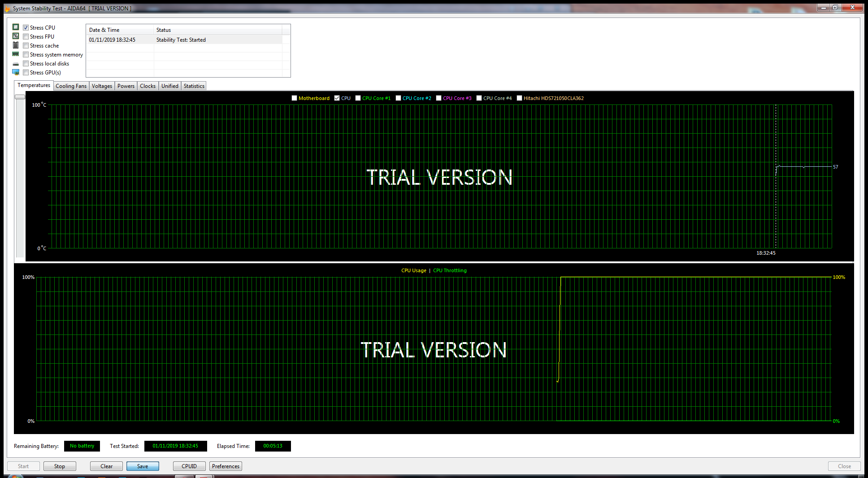This screenshot has width=868, height=478.
Task: Click the Test Started timestamp field
Action: [175, 446]
